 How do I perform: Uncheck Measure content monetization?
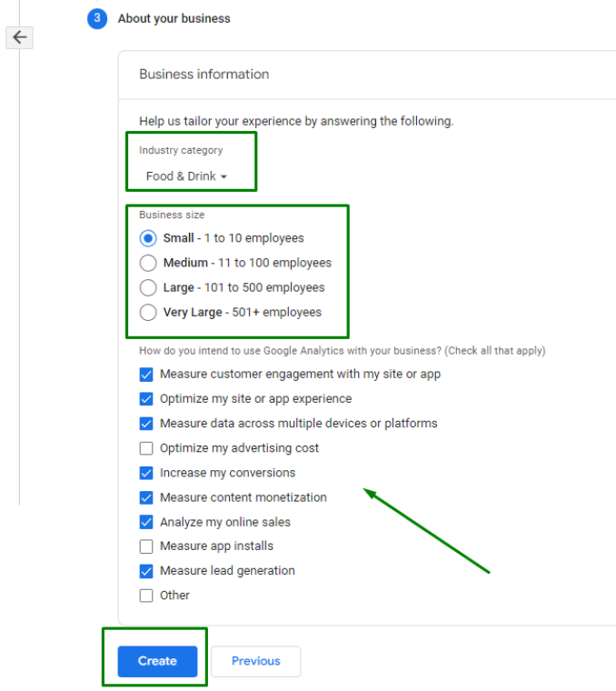click(x=146, y=498)
